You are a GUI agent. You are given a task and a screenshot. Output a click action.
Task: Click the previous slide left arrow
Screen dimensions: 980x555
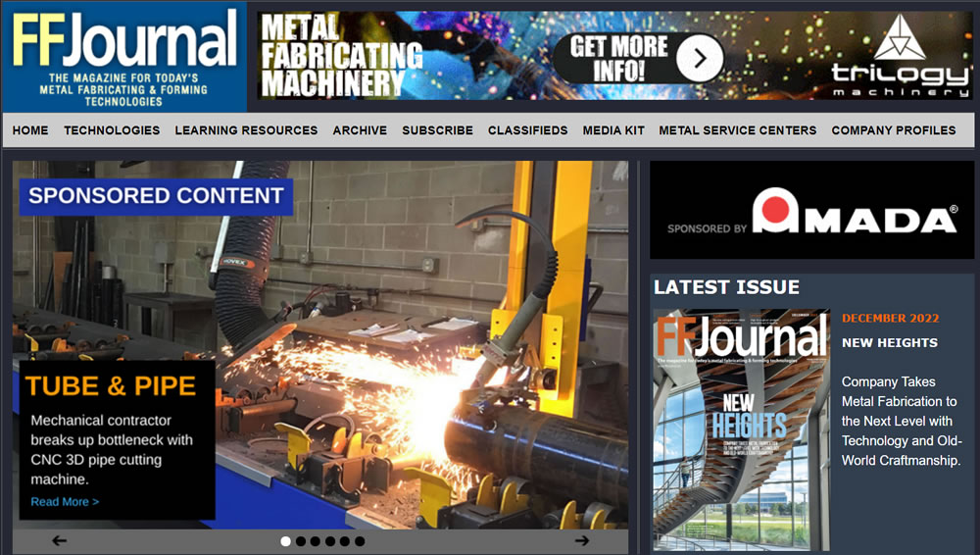[x=60, y=540]
